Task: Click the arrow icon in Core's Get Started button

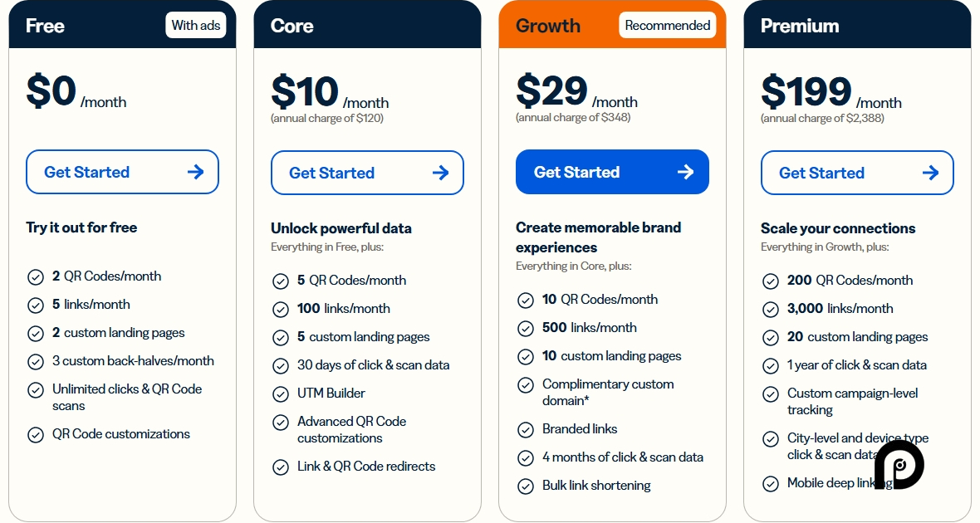Action: coord(440,173)
